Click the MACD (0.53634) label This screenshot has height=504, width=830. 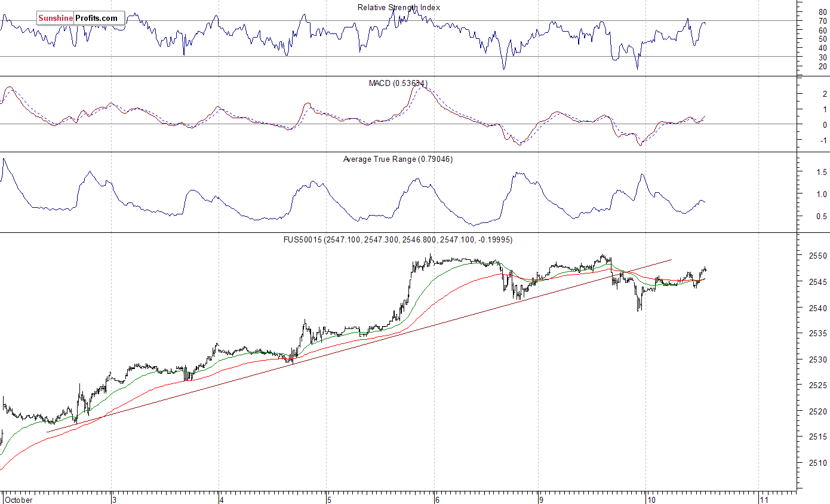pos(398,83)
